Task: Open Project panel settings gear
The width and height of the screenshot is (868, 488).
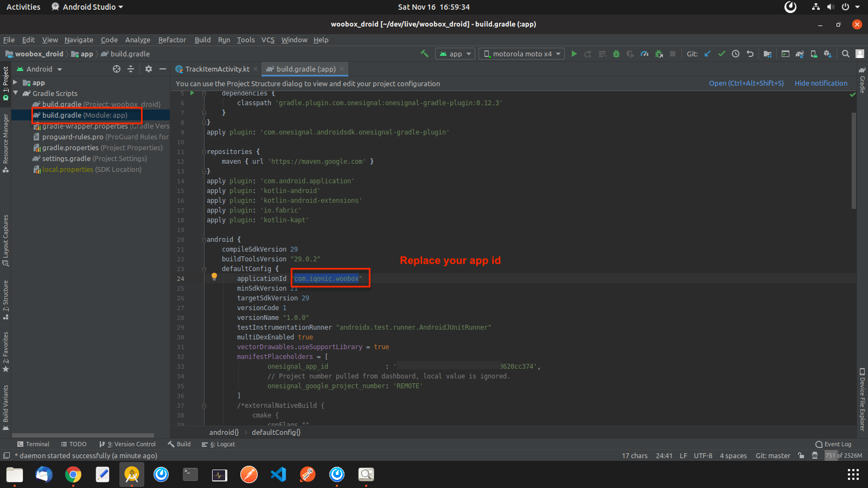Action: click(149, 69)
